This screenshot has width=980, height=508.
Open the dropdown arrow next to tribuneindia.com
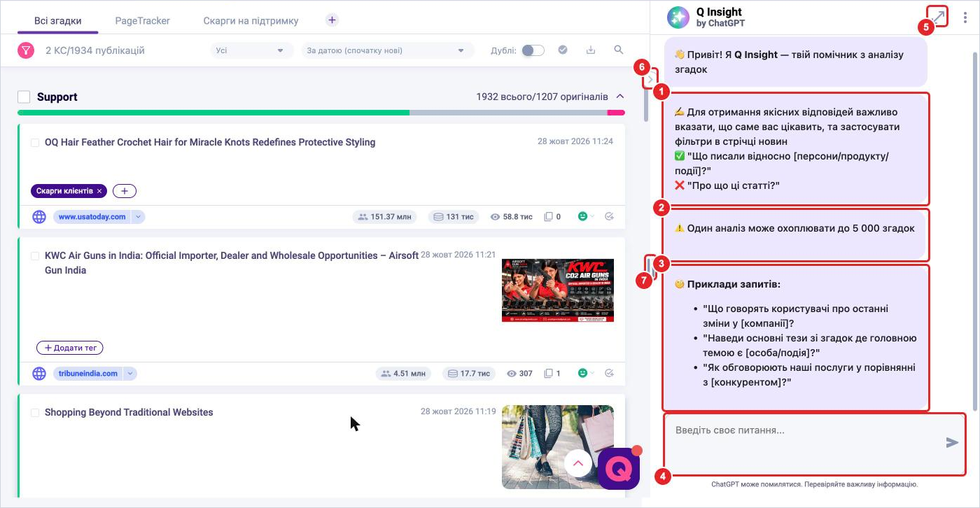[130, 374]
